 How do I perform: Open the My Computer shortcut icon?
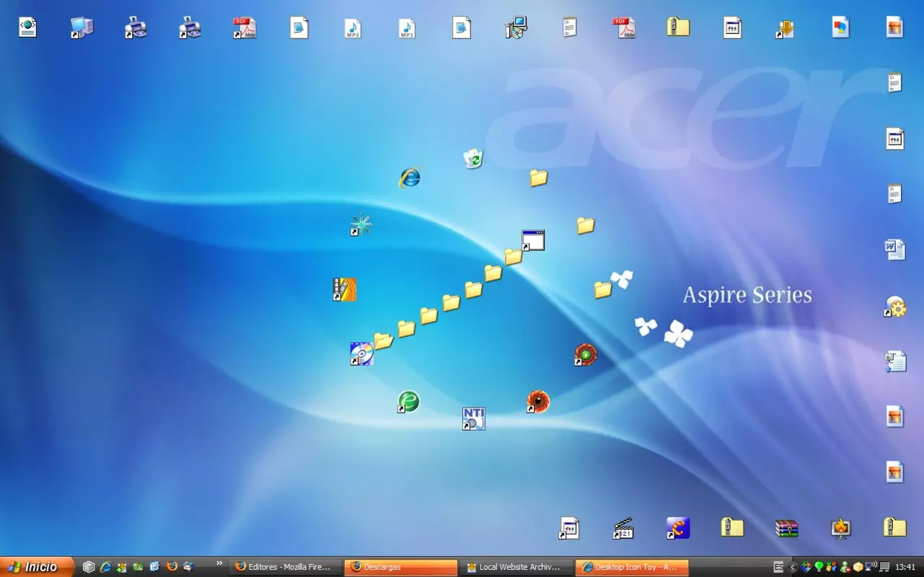[x=82, y=27]
